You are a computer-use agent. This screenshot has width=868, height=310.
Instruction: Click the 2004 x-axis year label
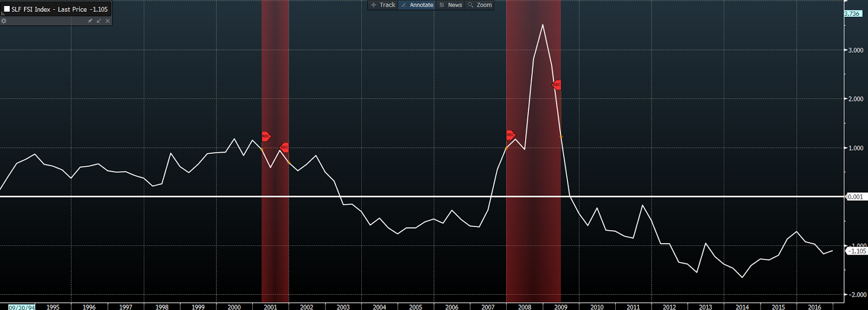click(x=379, y=307)
